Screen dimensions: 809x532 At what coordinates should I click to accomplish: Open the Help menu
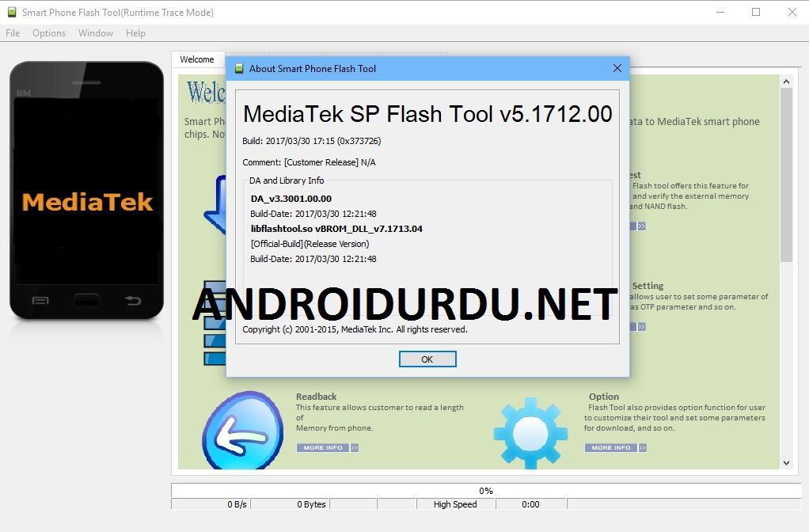135,33
